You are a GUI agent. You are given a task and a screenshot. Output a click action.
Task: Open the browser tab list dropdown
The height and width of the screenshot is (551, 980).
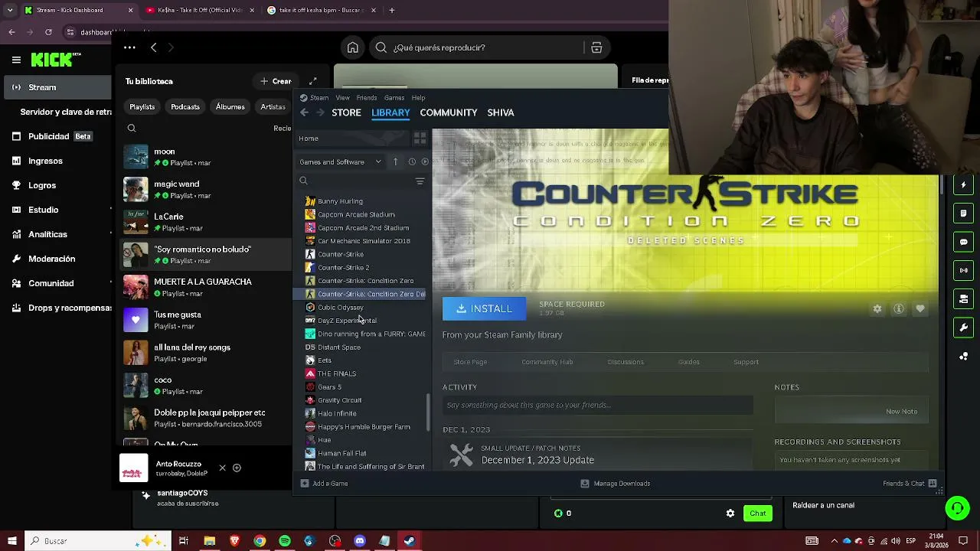click(10, 11)
